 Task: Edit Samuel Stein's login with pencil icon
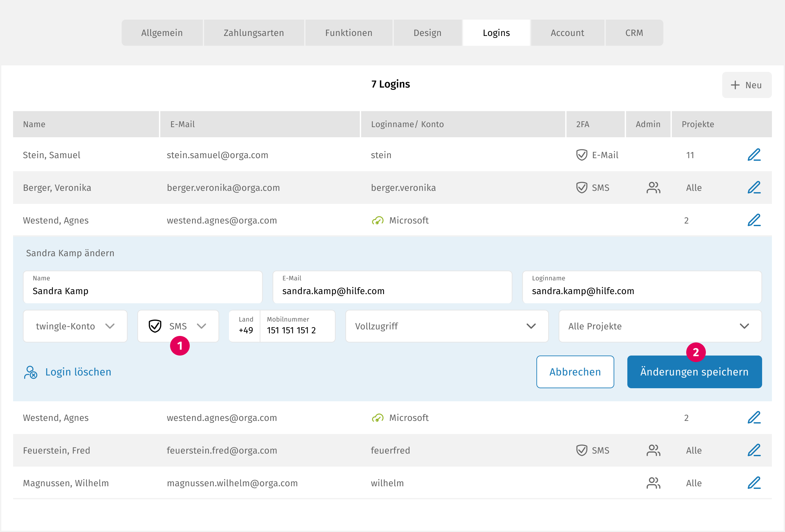click(754, 155)
